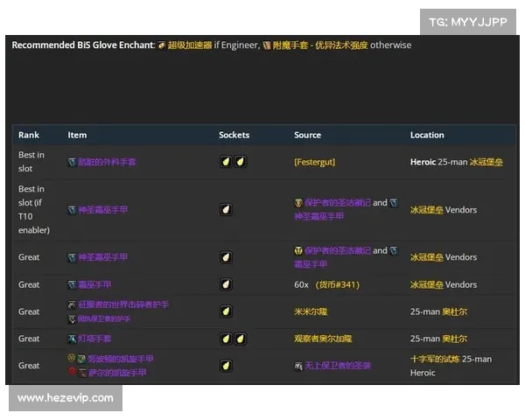Open the [Festergut] source link
This screenshot has height=420, width=525.
314,162
